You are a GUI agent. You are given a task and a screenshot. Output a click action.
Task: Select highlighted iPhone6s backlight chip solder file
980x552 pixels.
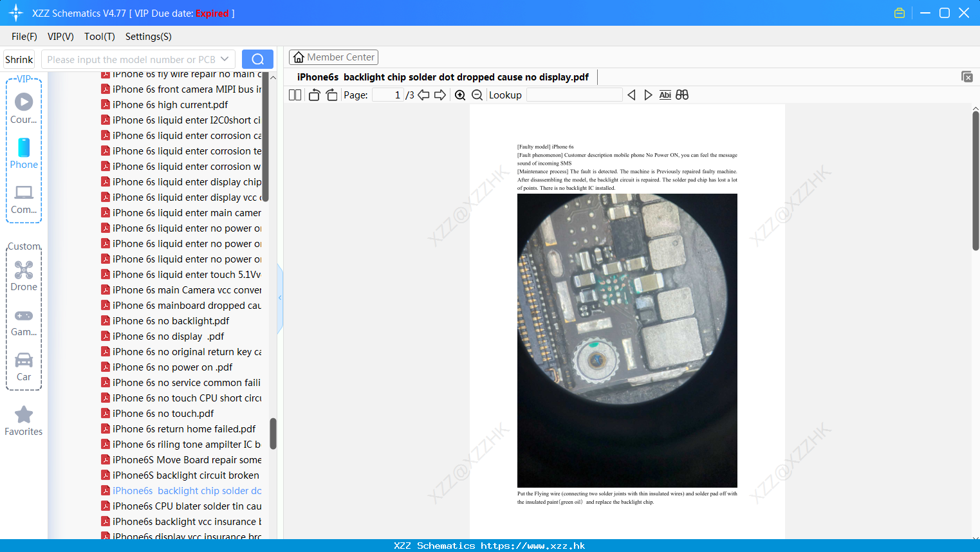pos(181,491)
